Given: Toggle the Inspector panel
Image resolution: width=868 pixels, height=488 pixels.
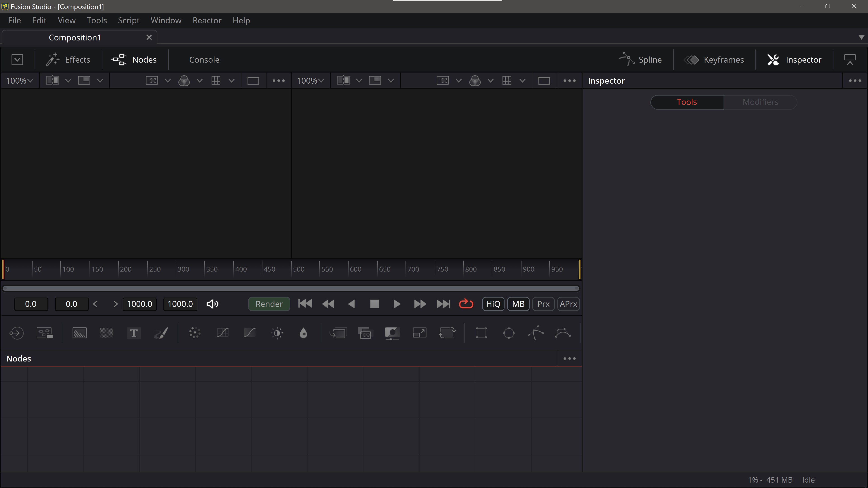Looking at the screenshot, I should click(x=795, y=60).
